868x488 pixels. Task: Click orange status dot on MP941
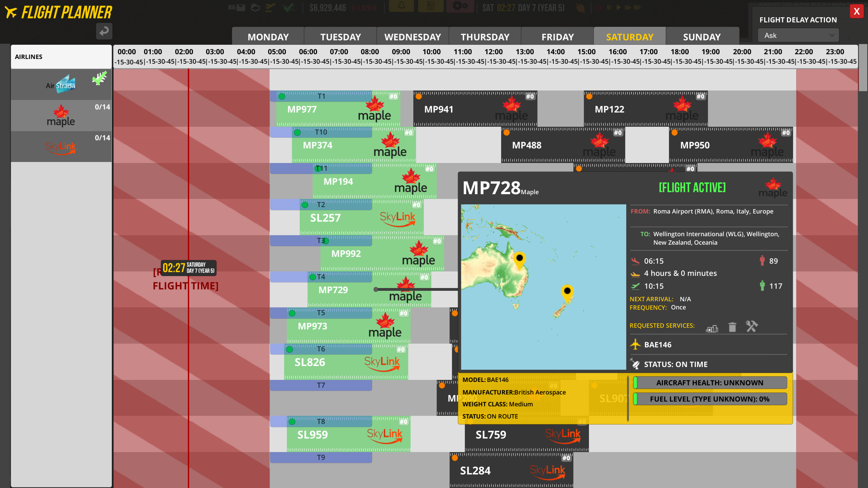[x=419, y=96]
